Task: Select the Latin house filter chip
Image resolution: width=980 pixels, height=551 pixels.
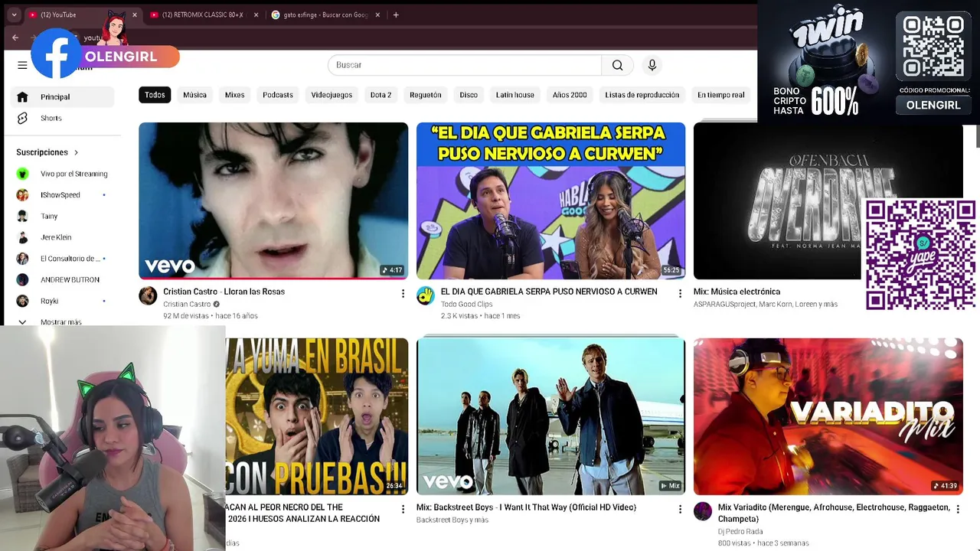Action: 515,95
